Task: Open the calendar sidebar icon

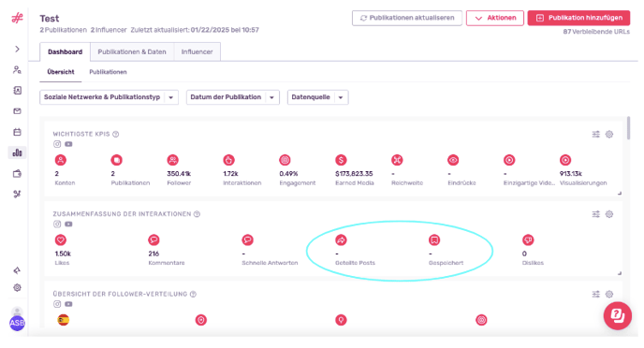Action: (x=17, y=132)
